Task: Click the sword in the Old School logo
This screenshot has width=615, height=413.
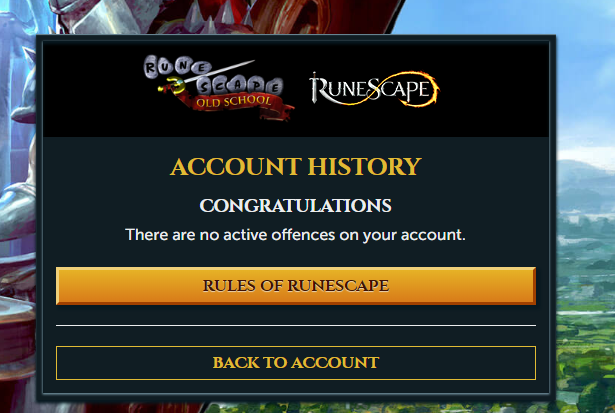Action: tap(206, 77)
